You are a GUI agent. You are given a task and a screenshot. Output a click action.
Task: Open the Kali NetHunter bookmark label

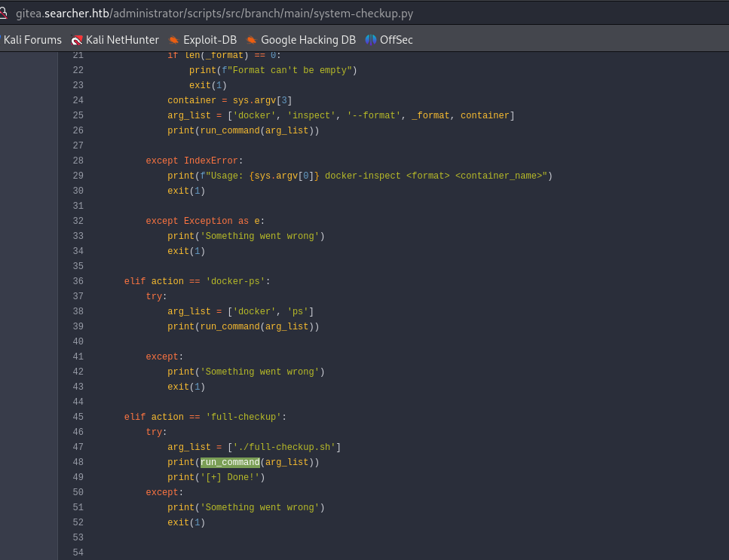click(122, 40)
